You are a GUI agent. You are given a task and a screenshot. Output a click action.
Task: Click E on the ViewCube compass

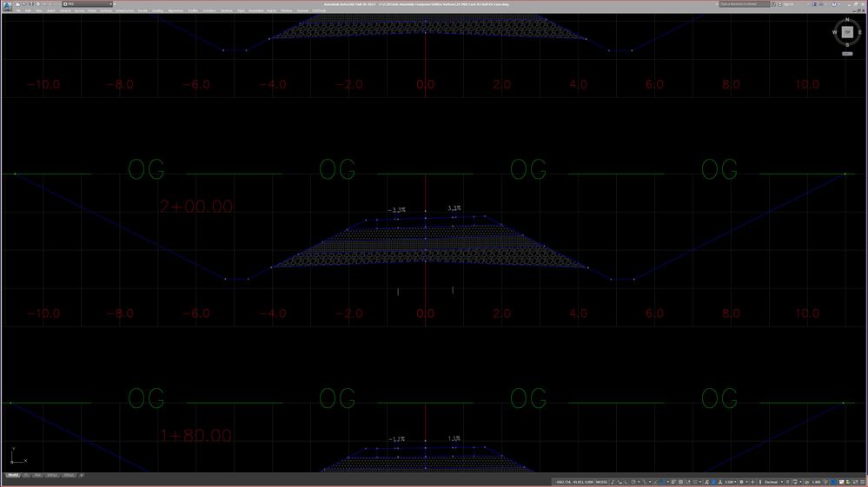pyautogui.click(x=859, y=32)
